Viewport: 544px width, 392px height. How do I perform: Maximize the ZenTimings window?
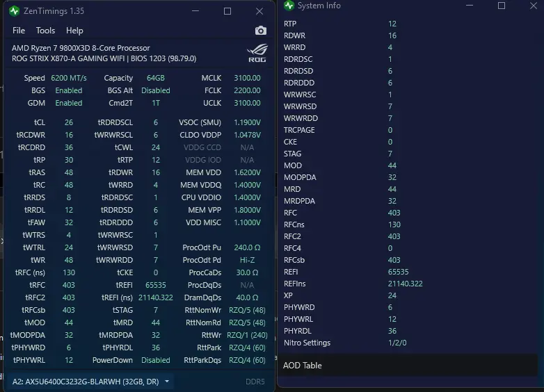pos(227,11)
